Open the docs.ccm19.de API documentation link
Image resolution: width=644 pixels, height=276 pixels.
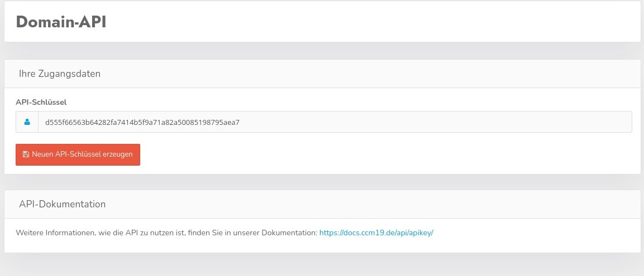coord(376,233)
